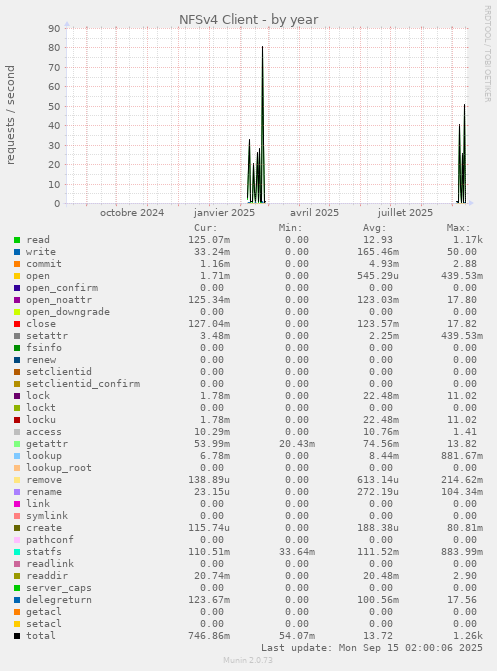Select the 'symlink' legend label
The height and width of the screenshot is (671, 497).
click(47, 516)
